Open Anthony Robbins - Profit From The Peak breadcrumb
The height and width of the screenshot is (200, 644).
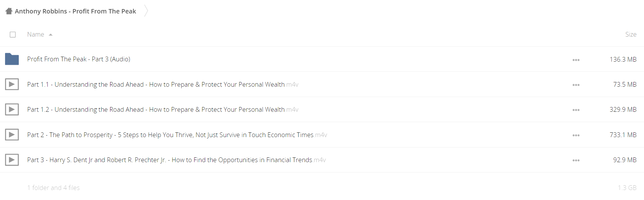click(x=75, y=11)
